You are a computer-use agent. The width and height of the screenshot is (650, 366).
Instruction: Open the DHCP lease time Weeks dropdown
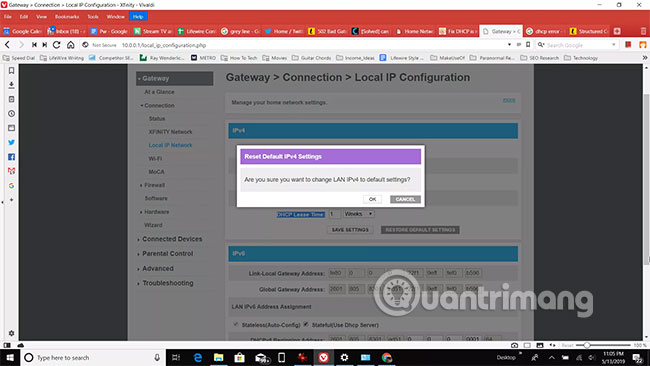359,214
